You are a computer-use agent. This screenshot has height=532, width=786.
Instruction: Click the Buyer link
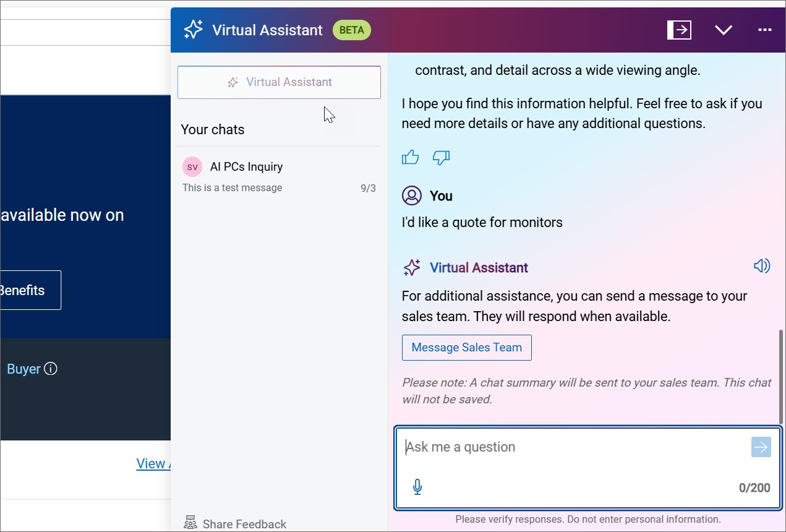23,369
